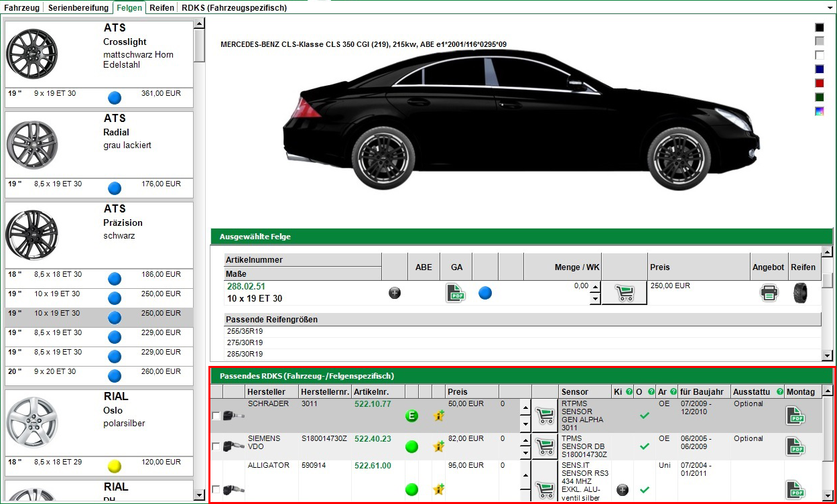Open Montag PDF for the SCHRADER sensor
This screenshot has width=837, height=504.
coord(795,416)
